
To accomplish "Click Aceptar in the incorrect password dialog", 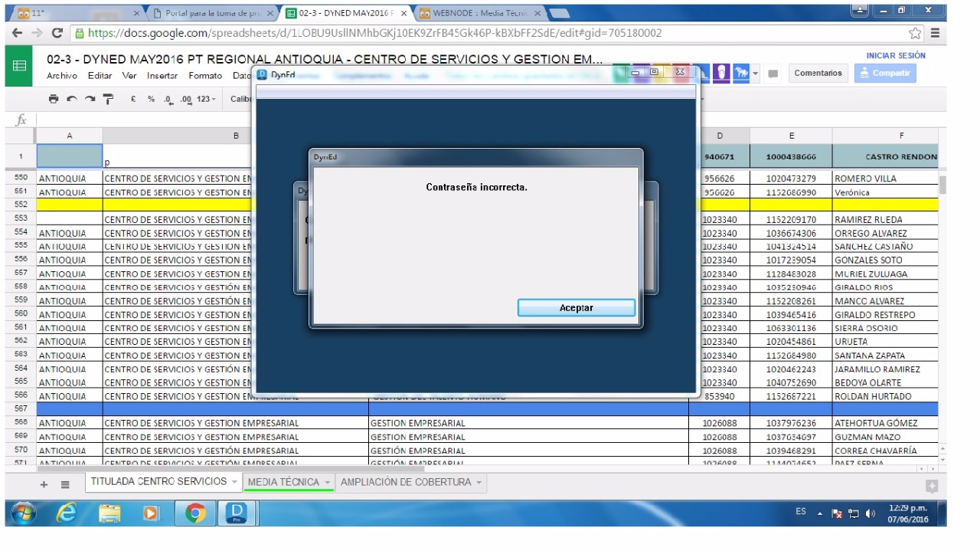I will (x=576, y=307).
